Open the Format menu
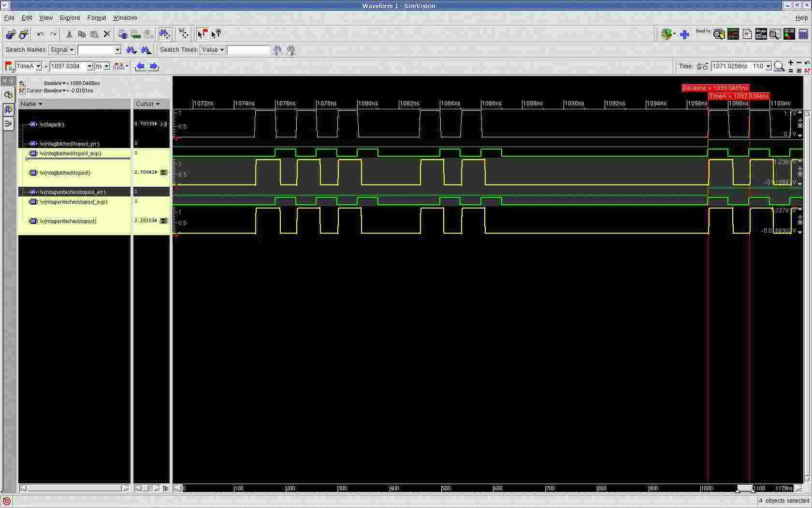Screen dimensions: 812x508 (97, 17)
